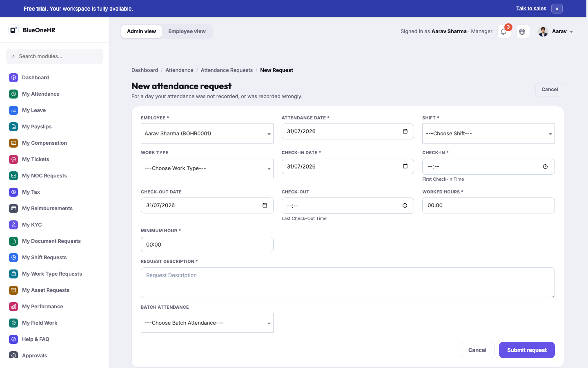
Task: Go to My Document Requests
Action: (x=55, y=241)
